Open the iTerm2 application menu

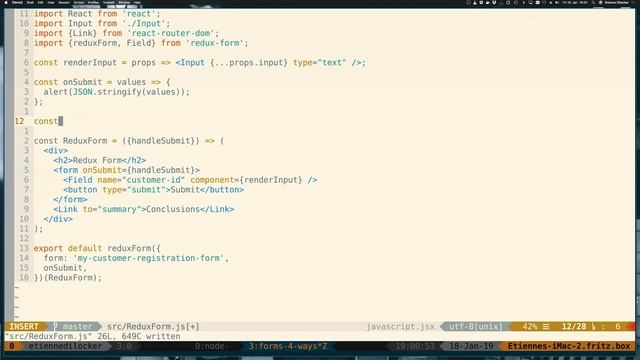pos(17,2)
